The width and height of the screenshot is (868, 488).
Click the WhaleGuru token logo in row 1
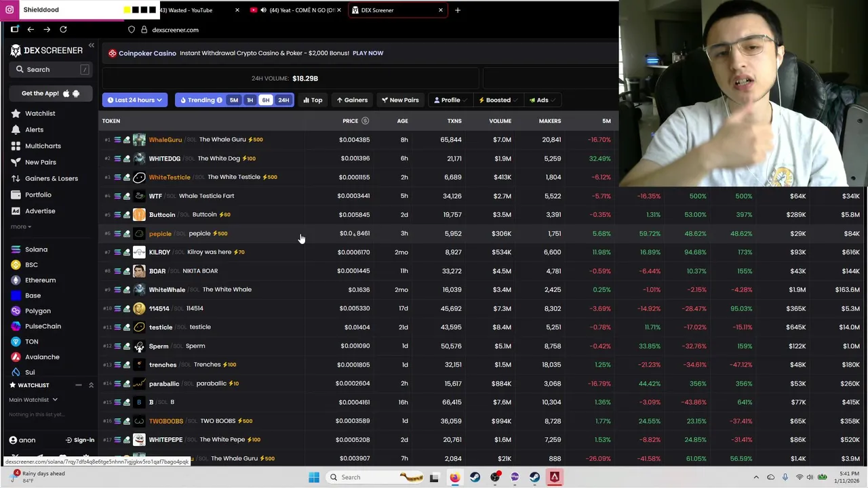pyautogui.click(x=139, y=140)
